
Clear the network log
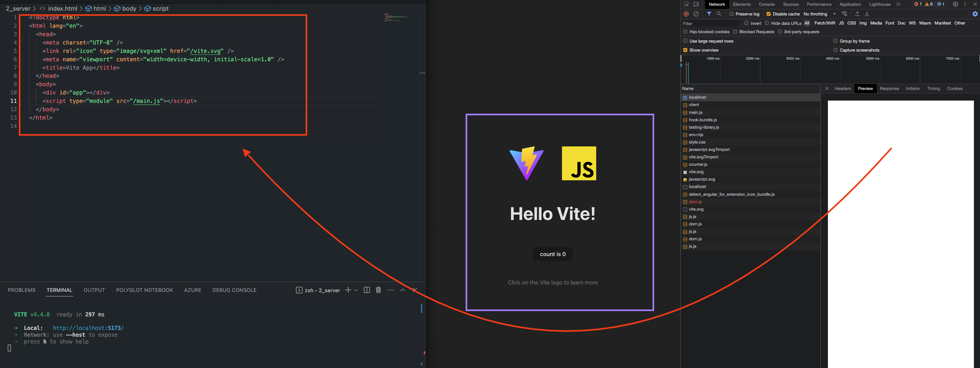[696, 14]
